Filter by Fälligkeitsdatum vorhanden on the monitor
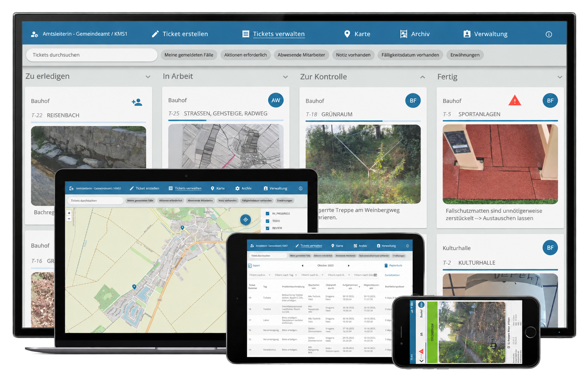Viewport: 588px width, 382px height. click(410, 55)
